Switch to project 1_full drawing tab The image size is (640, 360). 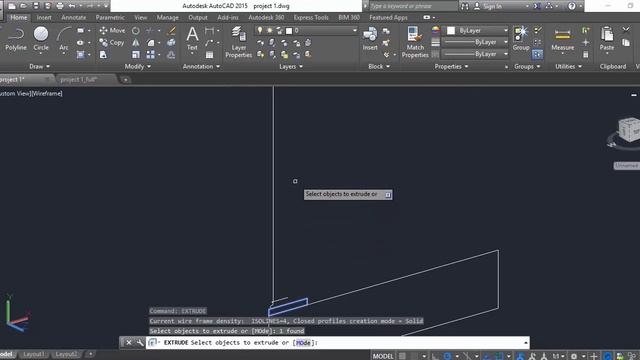tap(78, 80)
